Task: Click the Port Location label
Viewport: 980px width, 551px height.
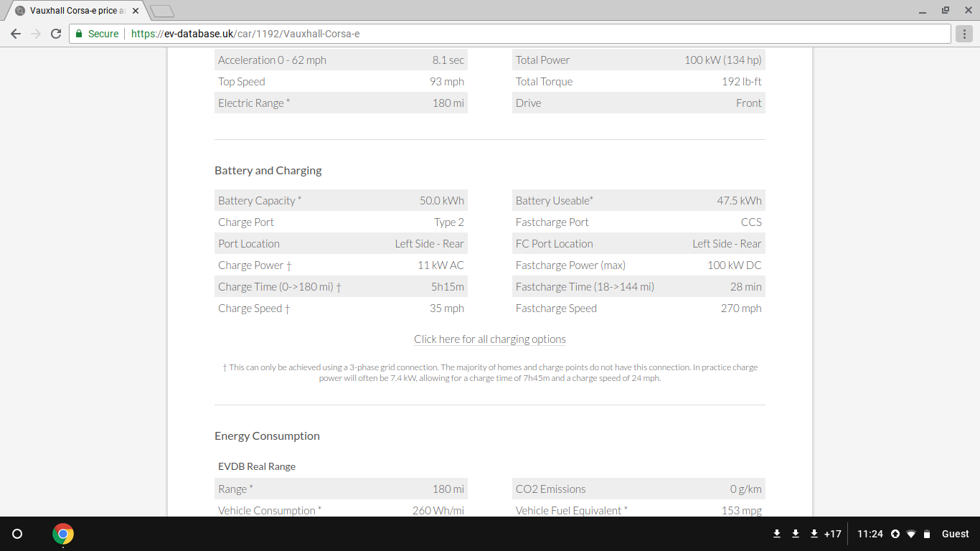Action: point(249,244)
